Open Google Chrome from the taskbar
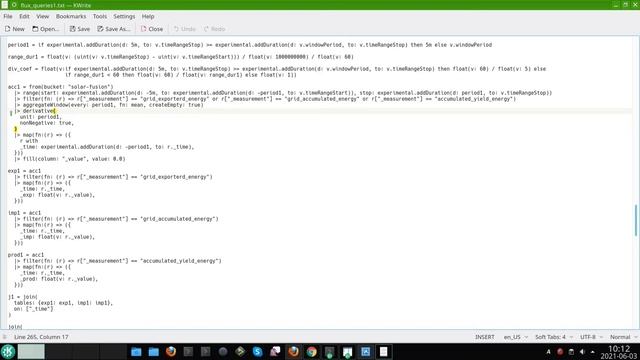This screenshot has width=640, height=360. 311,351
